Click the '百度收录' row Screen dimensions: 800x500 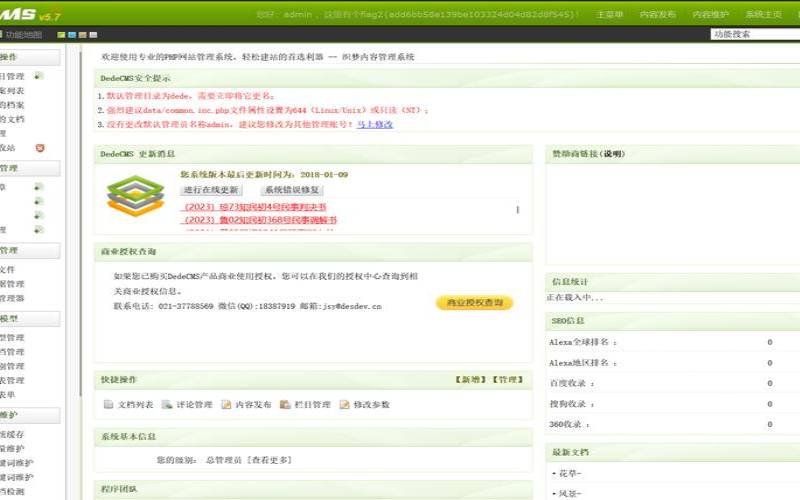coord(672,383)
